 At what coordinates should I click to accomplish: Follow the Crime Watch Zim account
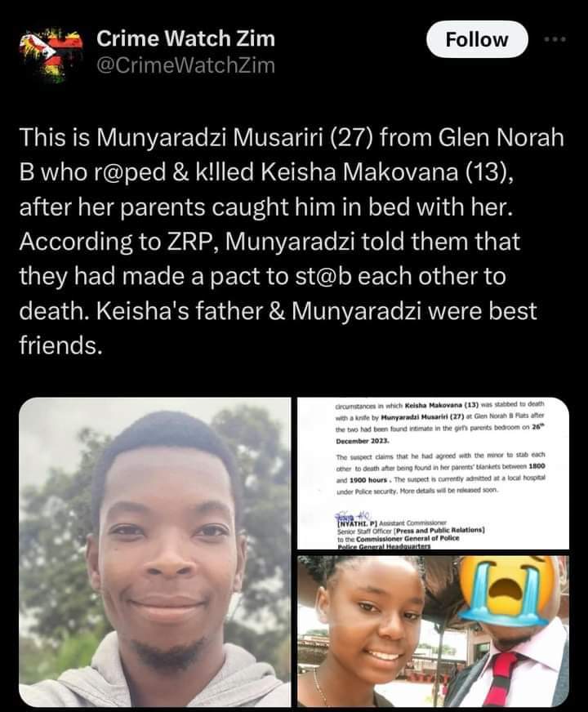(x=477, y=39)
